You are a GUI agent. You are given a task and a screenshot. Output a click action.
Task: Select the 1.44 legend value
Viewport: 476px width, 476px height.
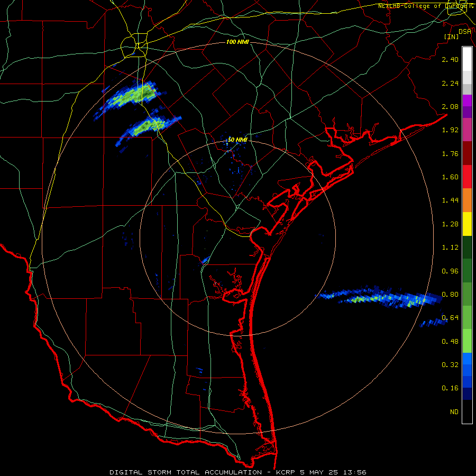tap(450, 200)
